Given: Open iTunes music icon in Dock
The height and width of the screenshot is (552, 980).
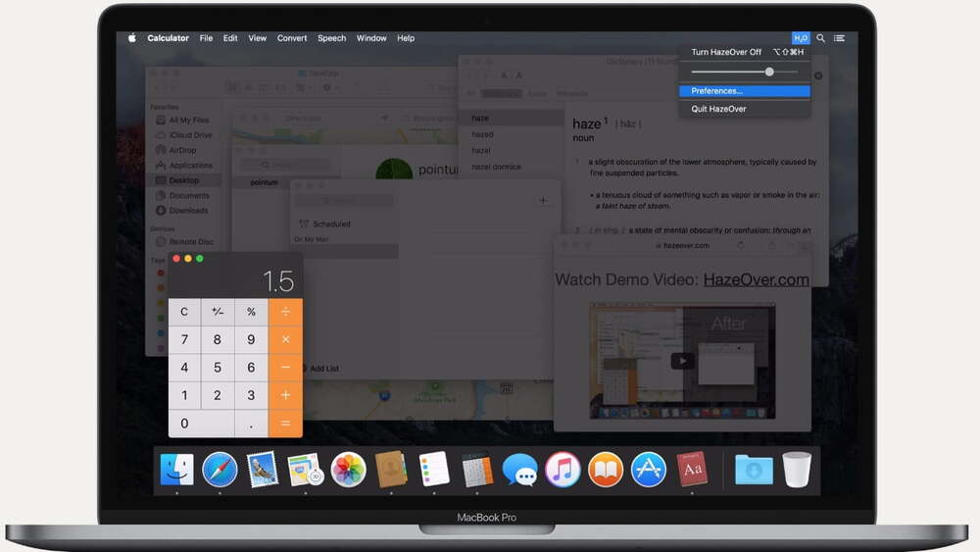Looking at the screenshot, I should (563, 470).
